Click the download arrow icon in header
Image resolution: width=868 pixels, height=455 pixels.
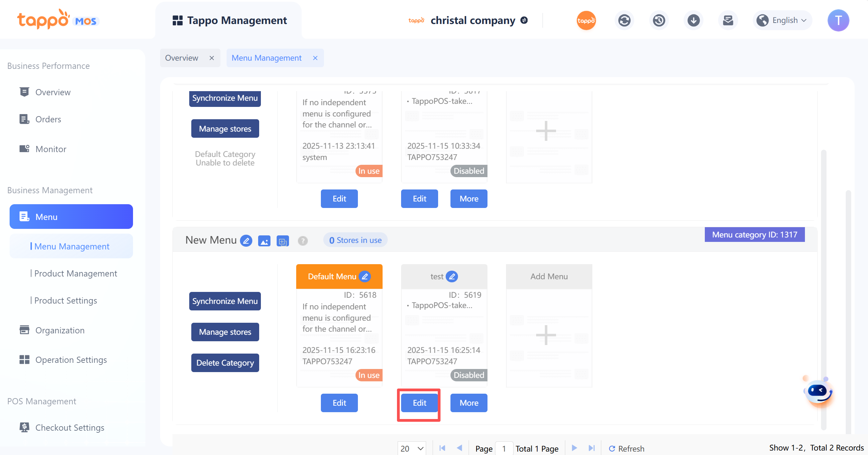[694, 21]
